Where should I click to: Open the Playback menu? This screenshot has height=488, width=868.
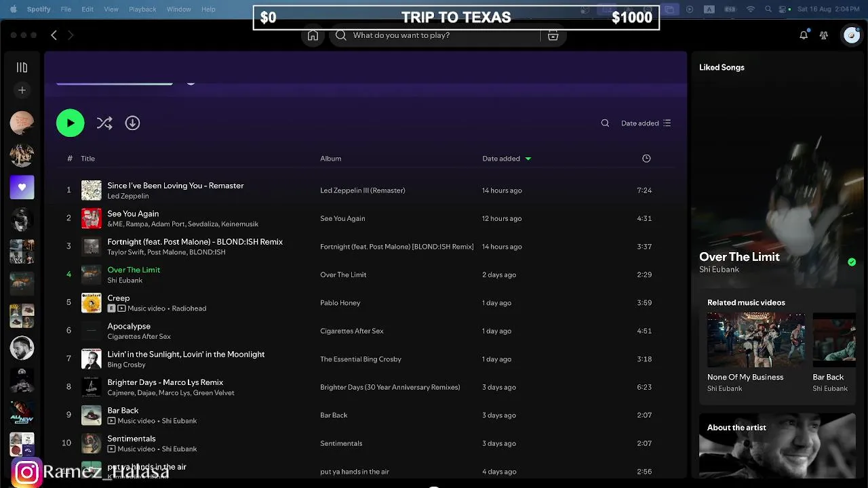pyautogui.click(x=142, y=9)
